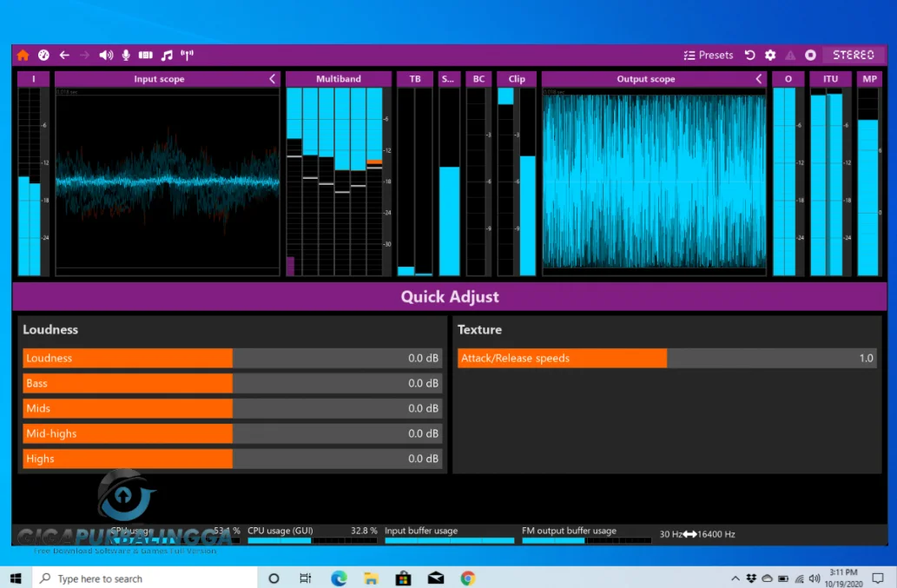Click the record circle icon

coord(811,55)
